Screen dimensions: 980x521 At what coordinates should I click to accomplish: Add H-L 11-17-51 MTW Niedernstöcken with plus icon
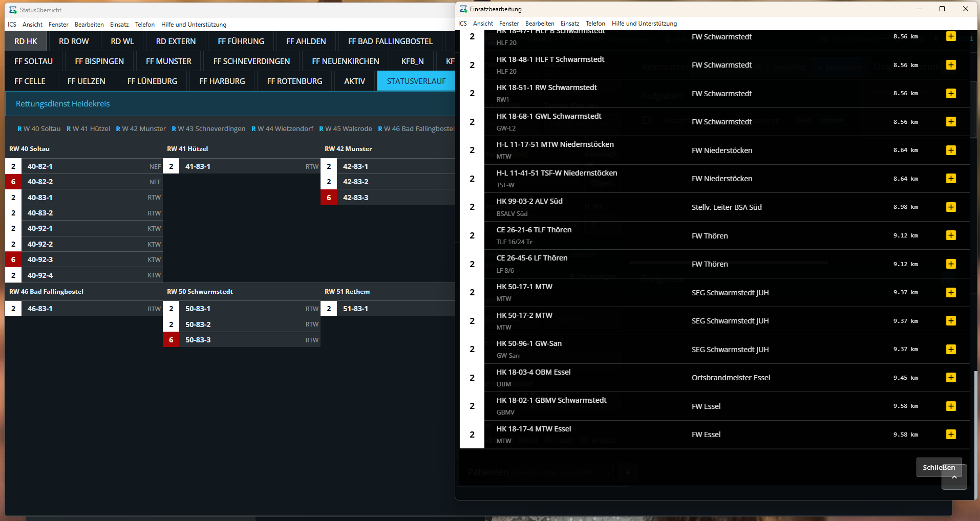(951, 150)
